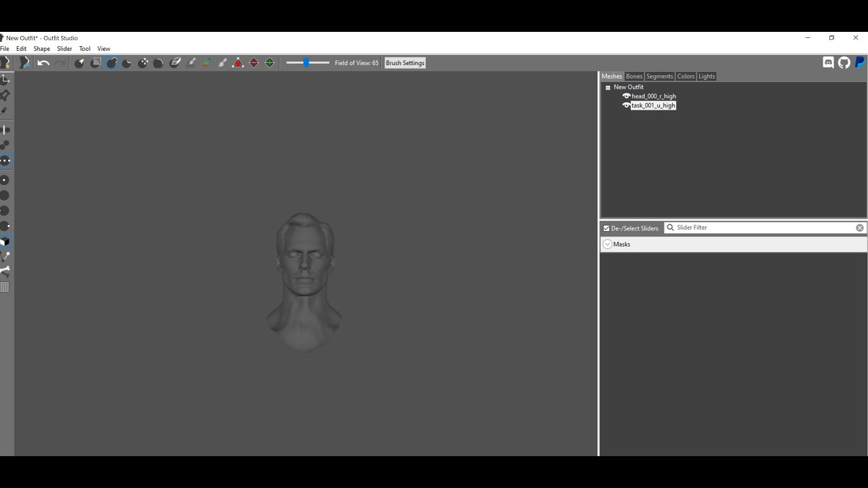Select the Alpha paint brush

222,63
